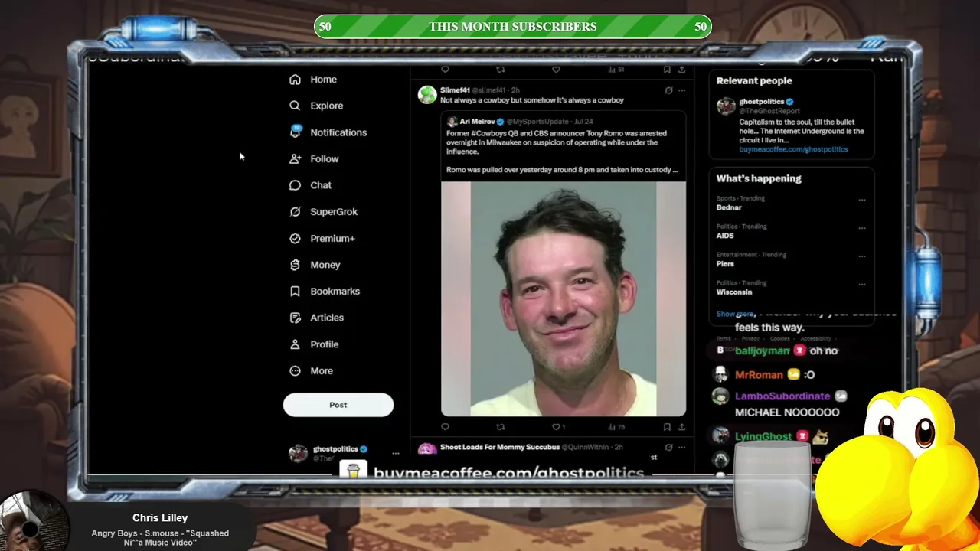
Task: Launch SuperGrok from the sidebar icon
Action: [295, 212]
